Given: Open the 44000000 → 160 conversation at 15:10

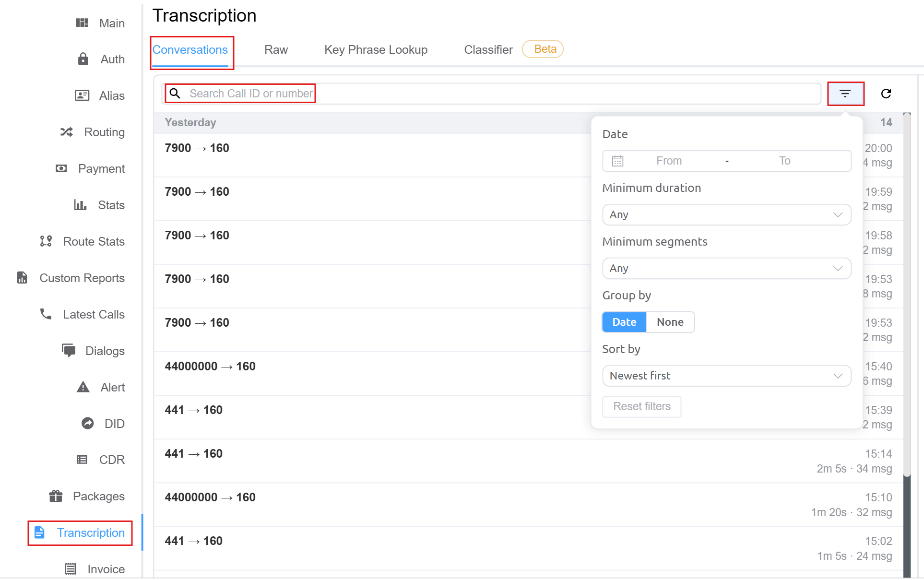Looking at the screenshot, I should [528, 504].
